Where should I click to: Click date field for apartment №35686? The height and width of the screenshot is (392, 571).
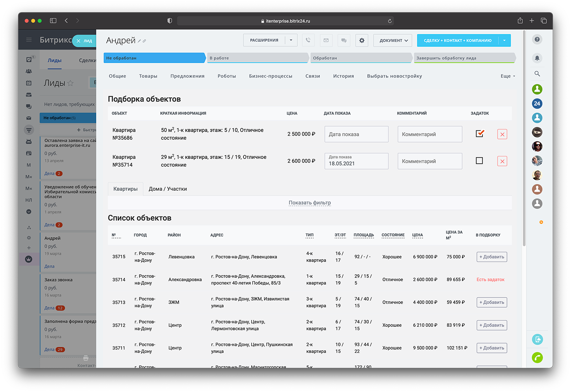click(356, 134)
